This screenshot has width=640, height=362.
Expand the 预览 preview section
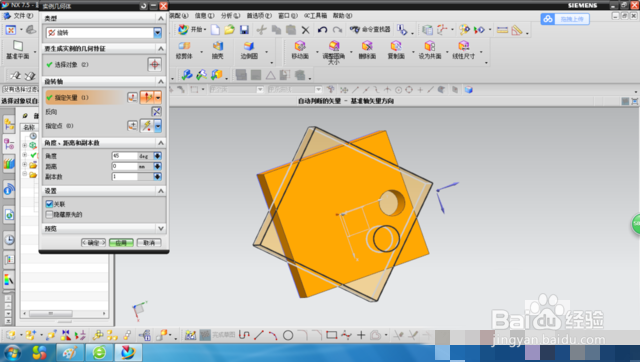point(161,229)
